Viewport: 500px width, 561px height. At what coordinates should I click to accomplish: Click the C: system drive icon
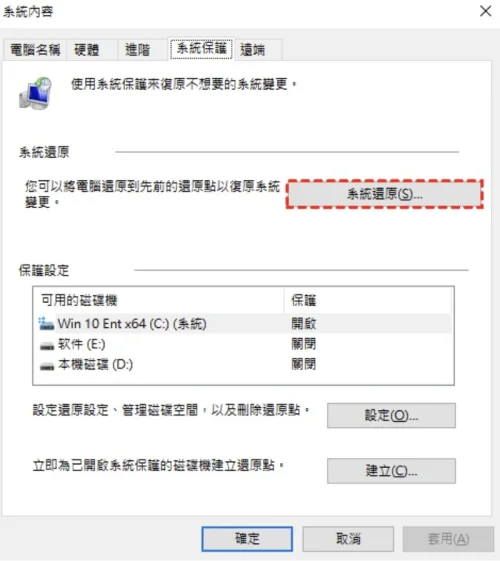(46, 324)
